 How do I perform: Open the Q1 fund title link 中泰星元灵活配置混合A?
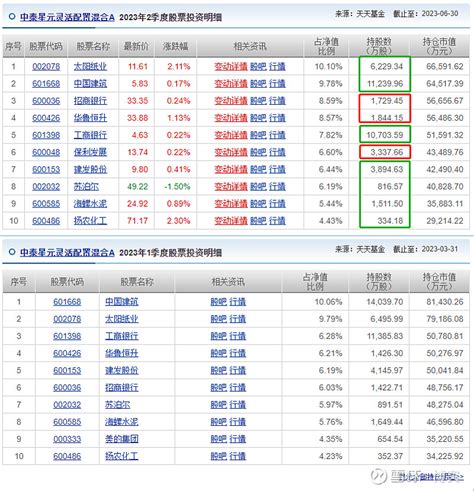point(67,253)
